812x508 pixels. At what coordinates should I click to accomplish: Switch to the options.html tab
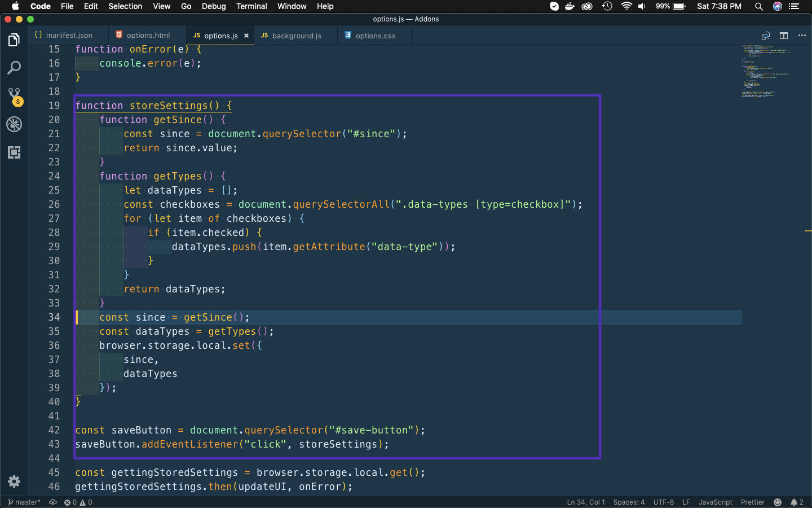coord(148,36)
